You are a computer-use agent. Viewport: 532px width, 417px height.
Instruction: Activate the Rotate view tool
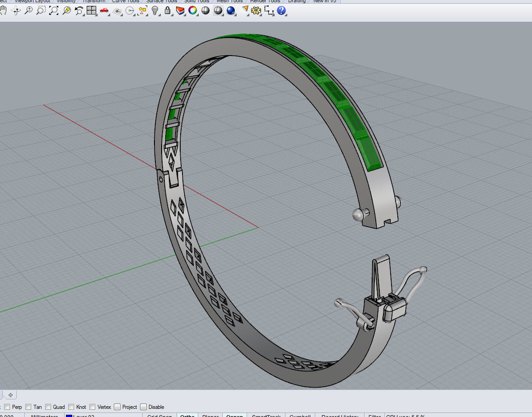coord(16,11)
